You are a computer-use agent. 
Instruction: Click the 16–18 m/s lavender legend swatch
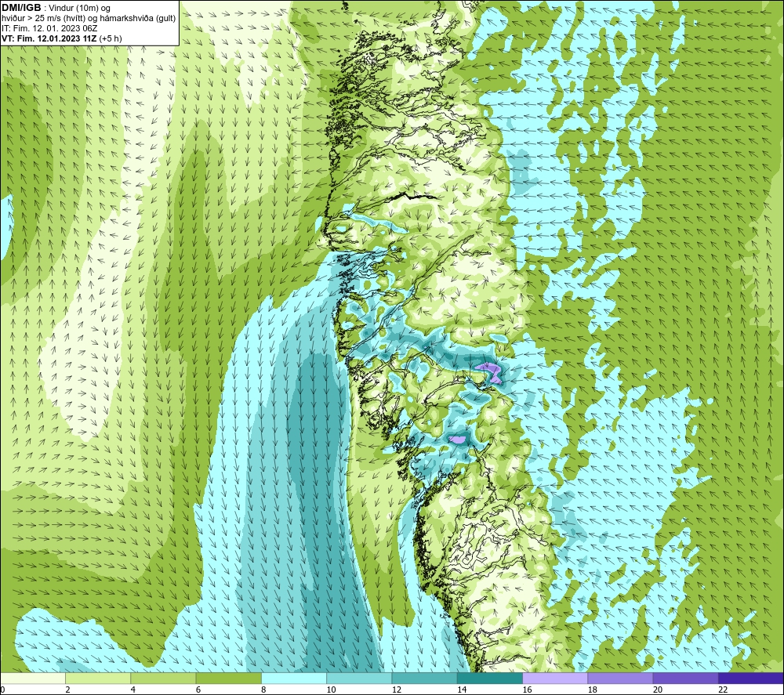tap(556, 678)
